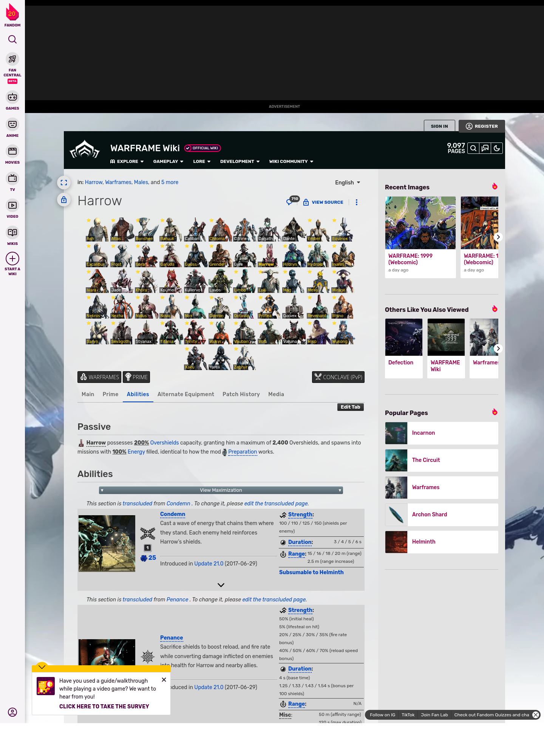Click the page protection lock icon
The width and height of the screenshot is (544, 756).
64,200
